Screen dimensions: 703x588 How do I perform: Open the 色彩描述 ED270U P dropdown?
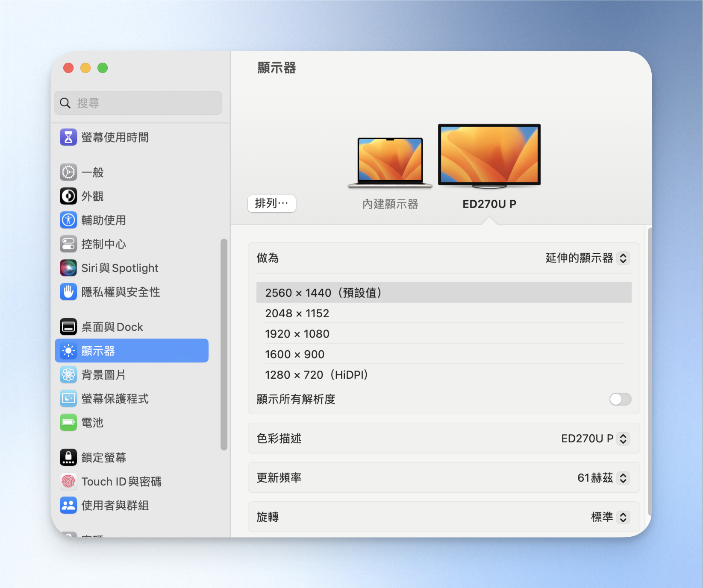[595, 439]
